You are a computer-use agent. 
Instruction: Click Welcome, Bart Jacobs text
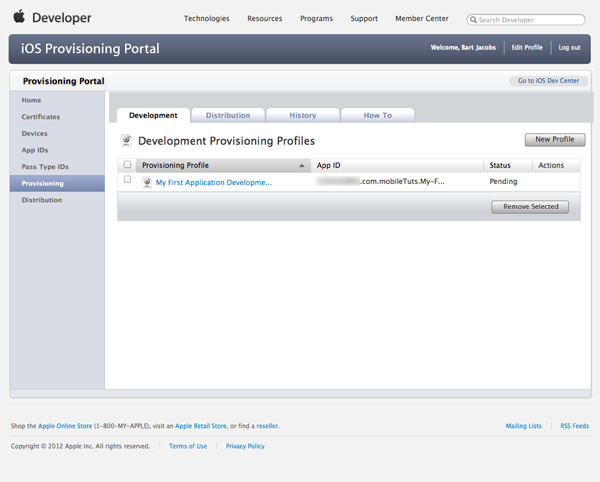pos(463,47)
